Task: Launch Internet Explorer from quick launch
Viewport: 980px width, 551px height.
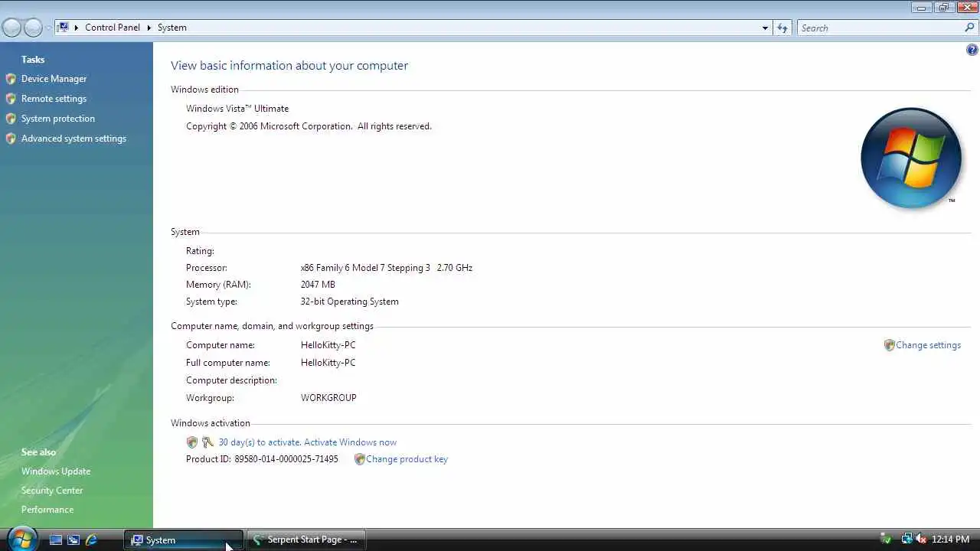Action: (92, 540)
